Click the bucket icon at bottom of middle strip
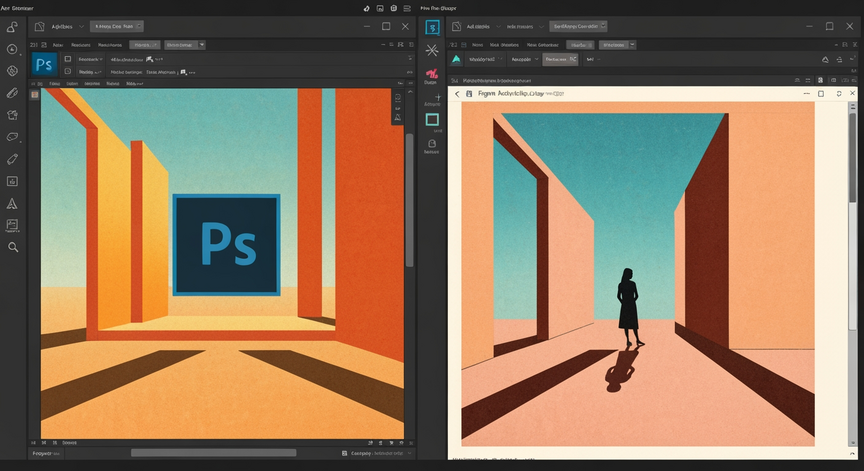This screenshot has width=864, height=471. pyautogui.click(x=432, y=144)
